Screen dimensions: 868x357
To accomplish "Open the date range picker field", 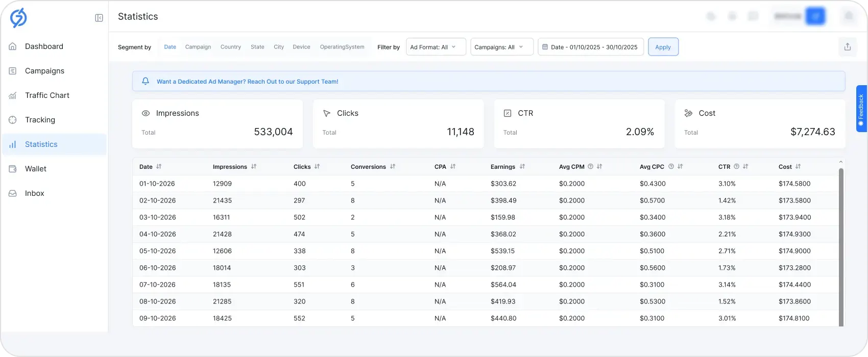I will pos(591,47).
